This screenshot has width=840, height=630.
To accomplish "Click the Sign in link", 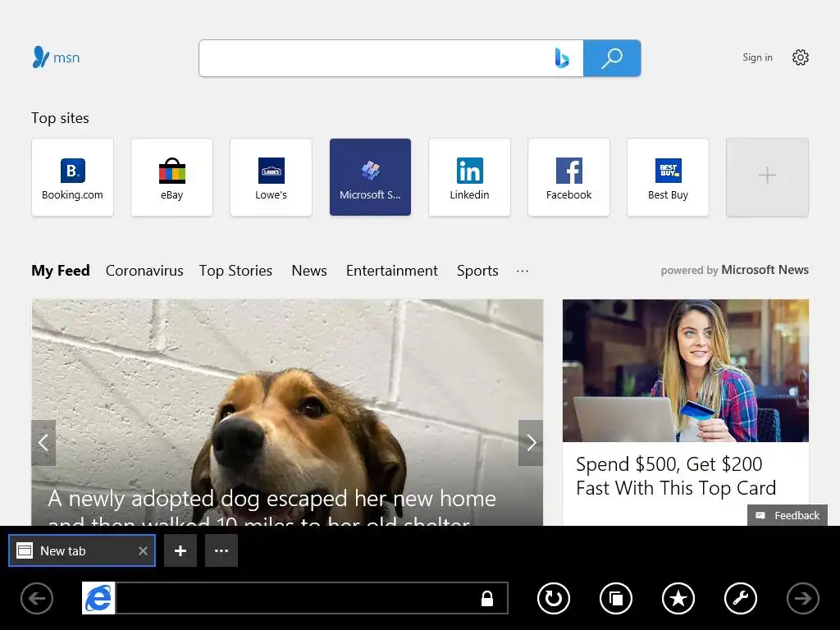I will tap(757, 57).
